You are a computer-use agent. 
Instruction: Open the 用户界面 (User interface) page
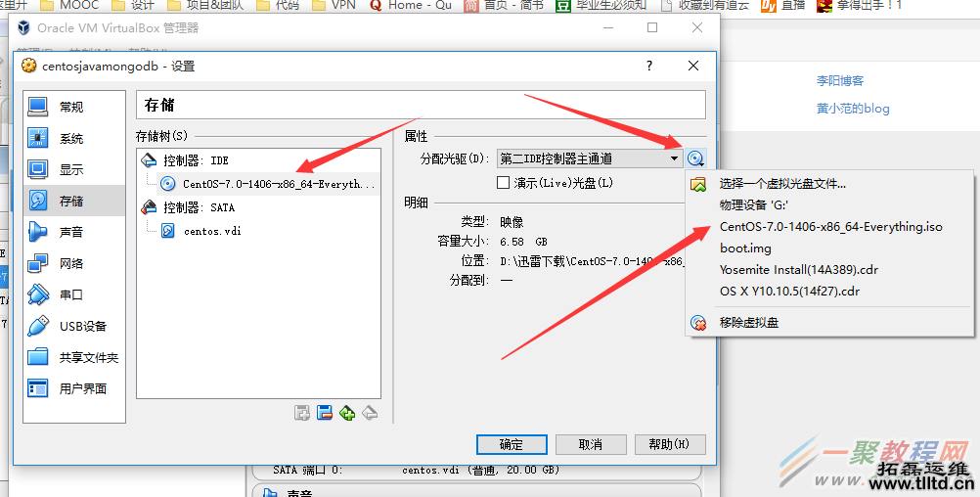click(x=73, y=388)
